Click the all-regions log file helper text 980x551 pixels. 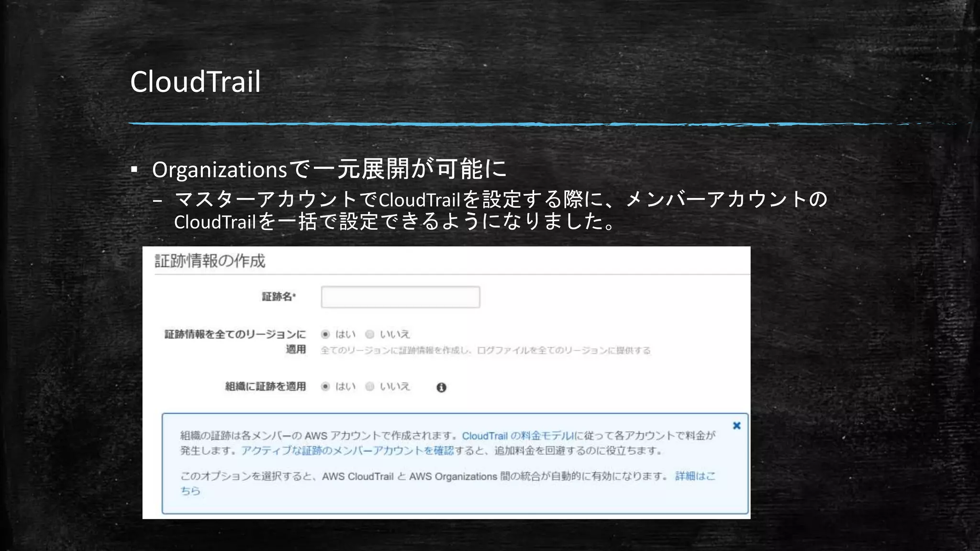coord(486,351)
